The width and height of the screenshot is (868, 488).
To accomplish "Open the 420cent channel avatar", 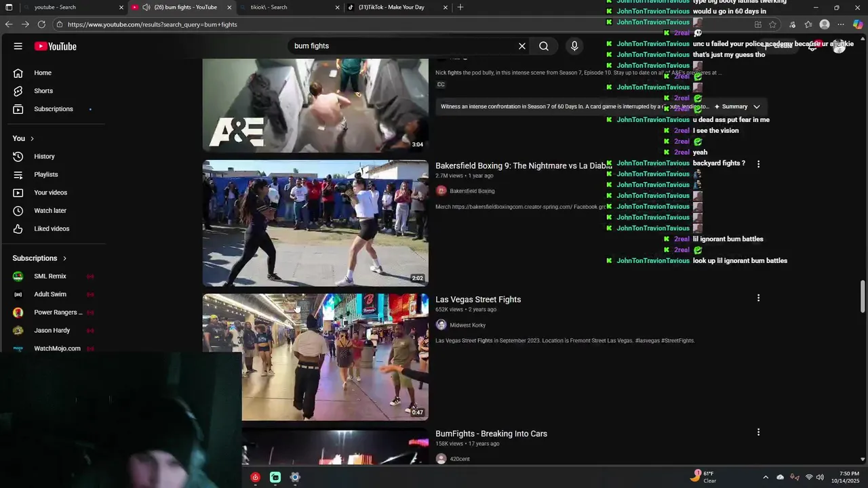I will 441,459.
